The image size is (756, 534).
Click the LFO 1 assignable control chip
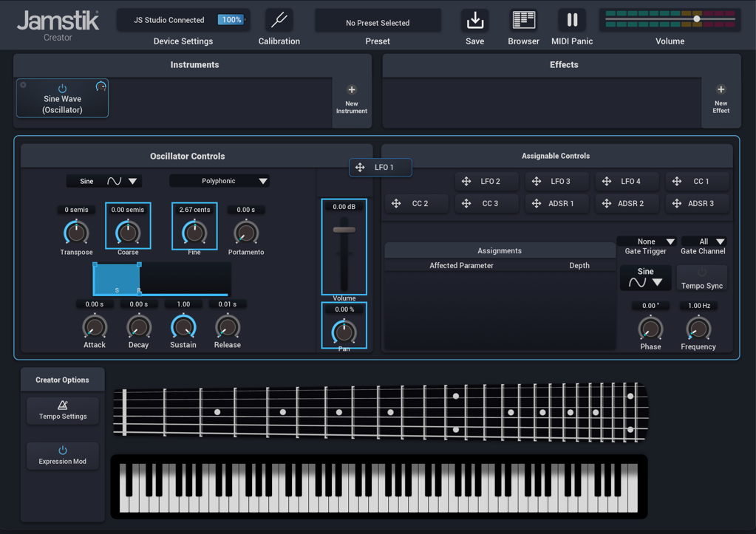point(381,167)
